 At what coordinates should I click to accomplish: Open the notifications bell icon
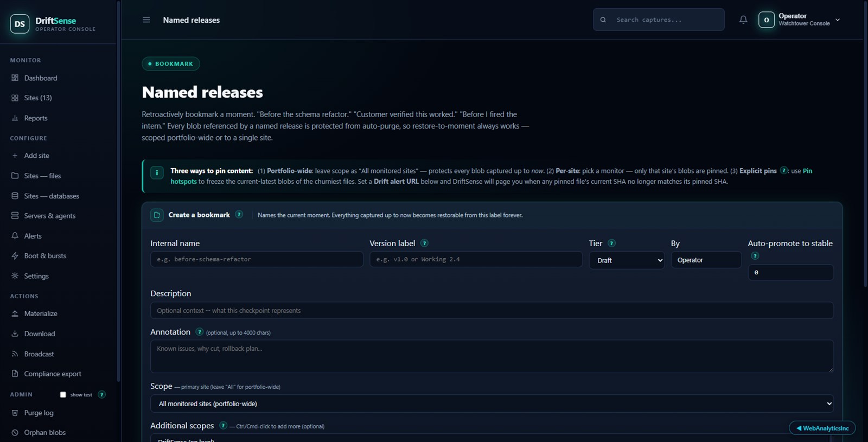coord(743,20)
